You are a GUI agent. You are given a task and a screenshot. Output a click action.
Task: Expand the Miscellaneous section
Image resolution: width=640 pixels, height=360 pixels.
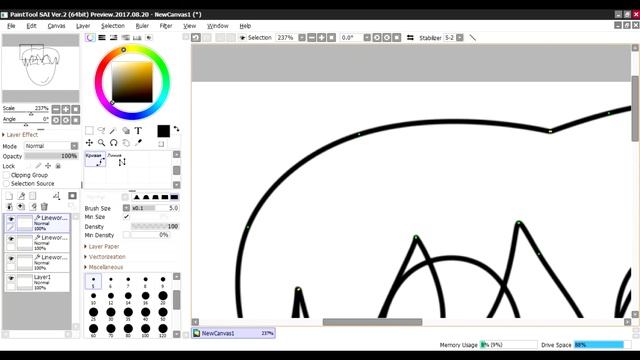(104, 267)
